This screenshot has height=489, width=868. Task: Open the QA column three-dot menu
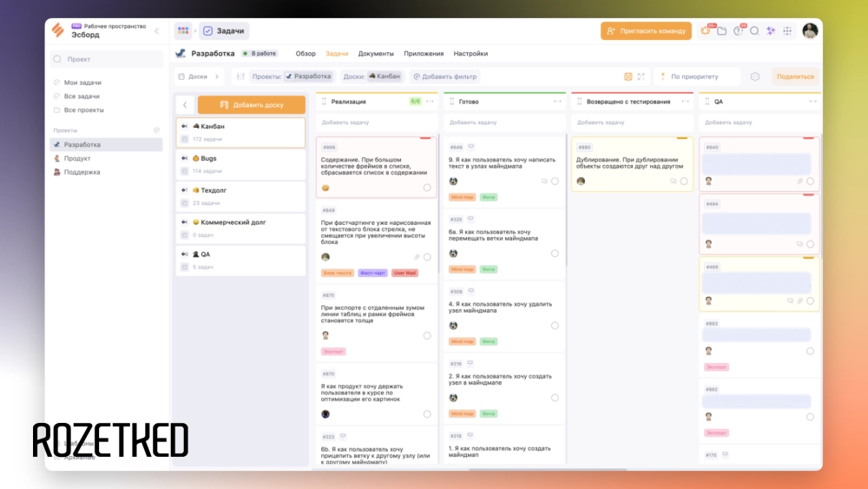[x=812, y=102]
